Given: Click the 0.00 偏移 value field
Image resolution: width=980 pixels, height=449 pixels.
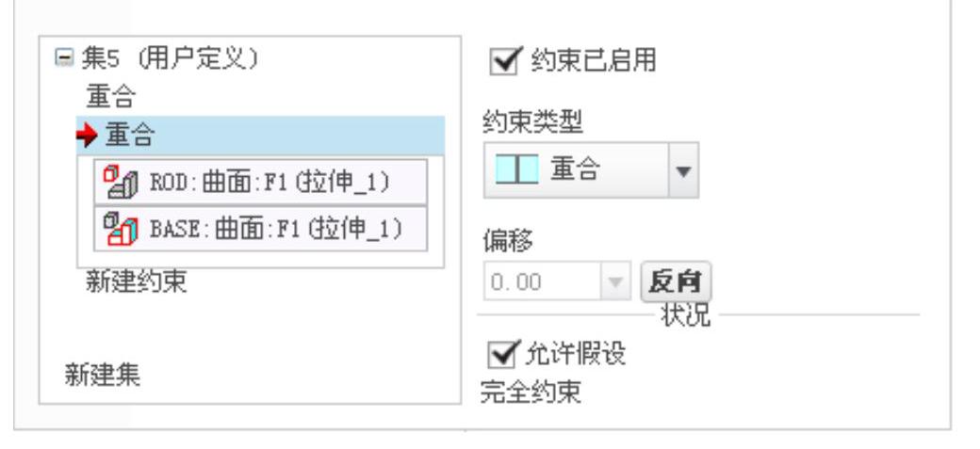Looking at the screenshot, I should (542, 282).
